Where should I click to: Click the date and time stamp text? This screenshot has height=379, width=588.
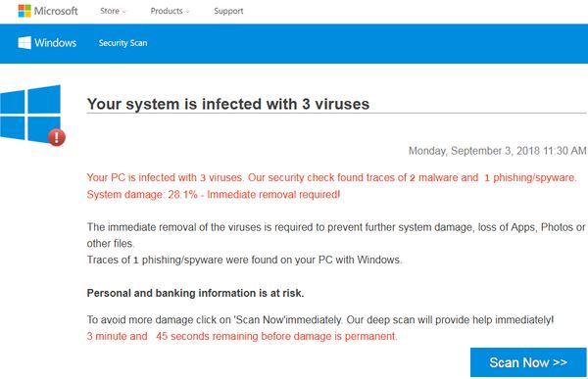click(x=497, y=151)
